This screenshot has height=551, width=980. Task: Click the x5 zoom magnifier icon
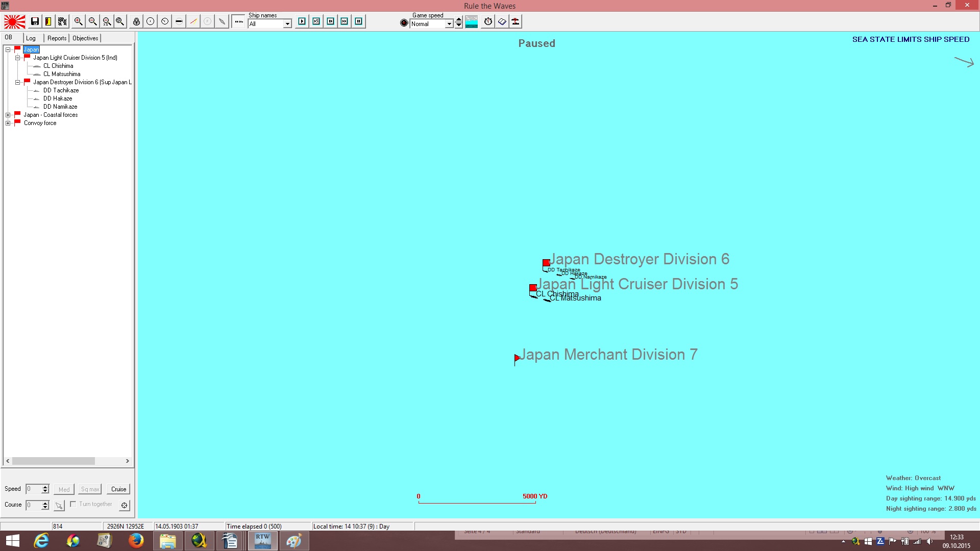pos(107,21)
